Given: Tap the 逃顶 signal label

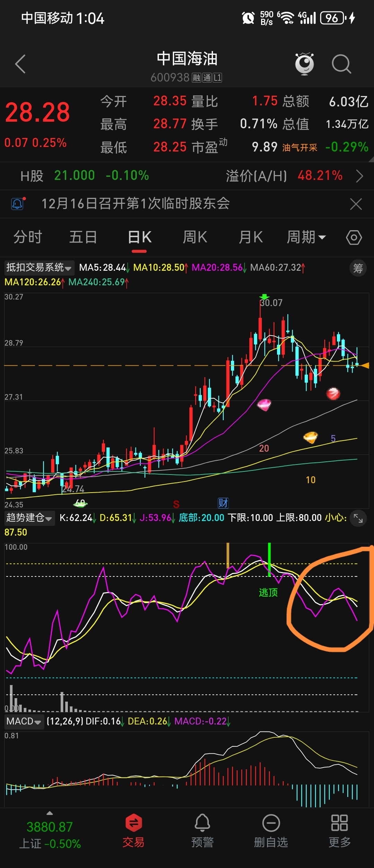Looking at the screenshot, I should tap(268, 592).
